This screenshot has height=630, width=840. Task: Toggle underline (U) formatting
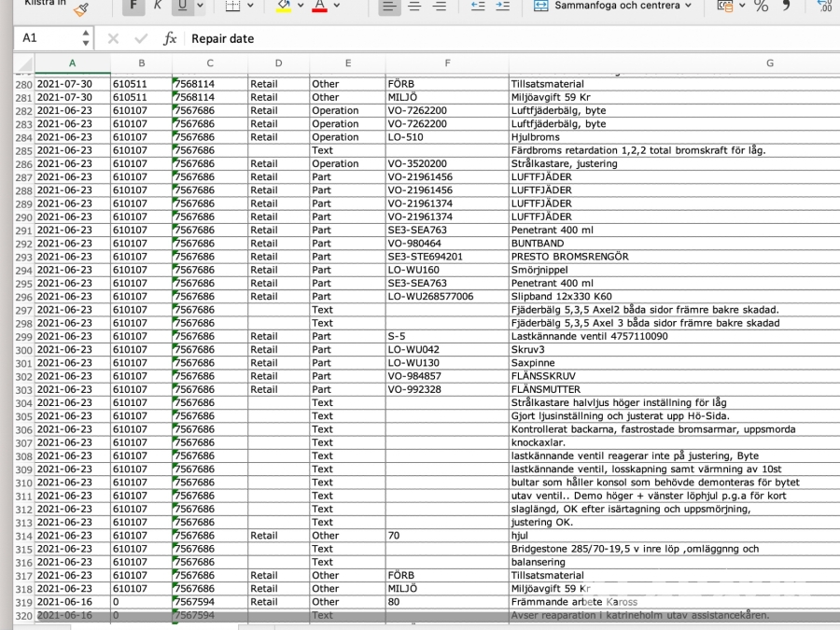[180, 7]
